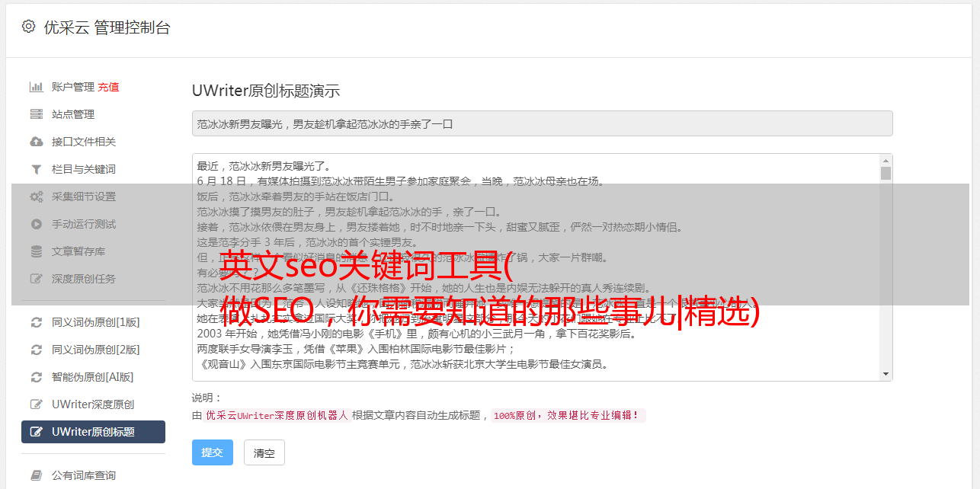Click the bar chart icon for 账户管理
The height and width of the screenshot is (489, 980).
click(36, 87)
